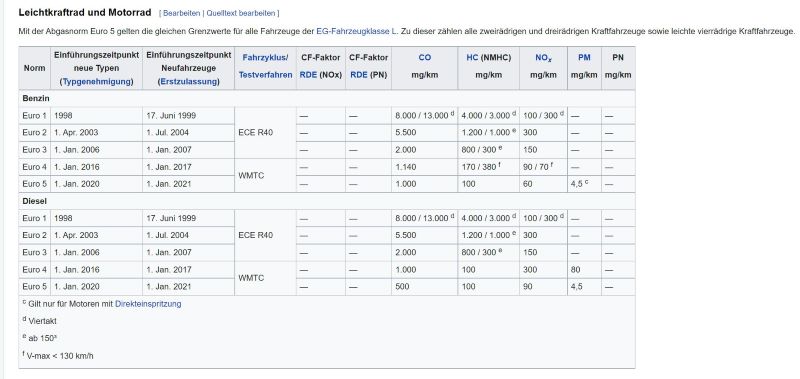Click the Benzin Euro 5 NOx value '60'
The width and height of the screenshot is (800, 379).
click(527, 184)
